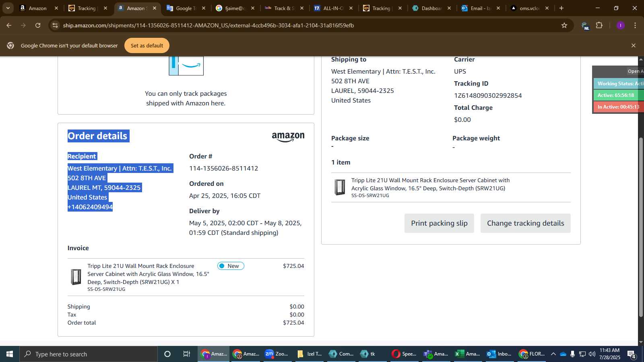
Task: Click the In Active timer 00:45:13
Action: click(619, 107)
